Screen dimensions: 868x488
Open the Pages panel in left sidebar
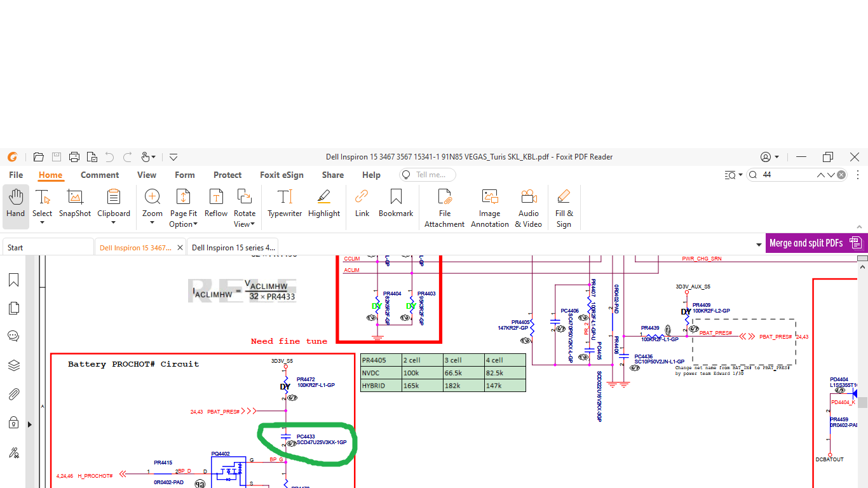13,308
